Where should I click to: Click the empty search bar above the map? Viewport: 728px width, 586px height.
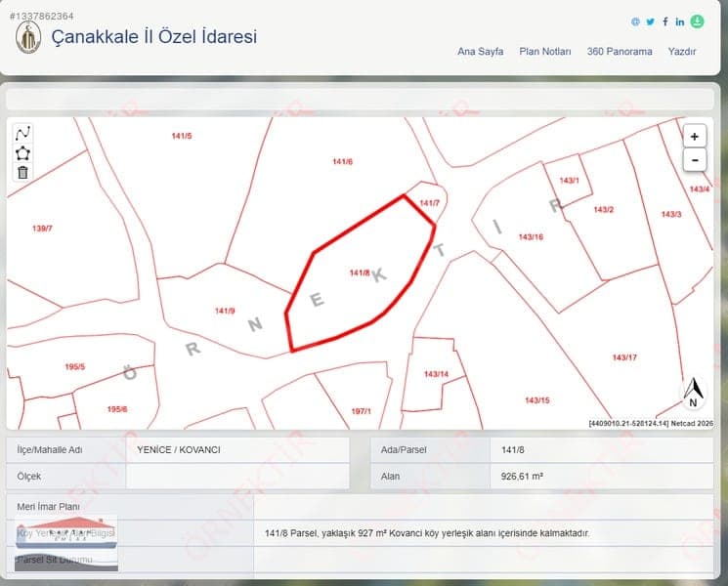[x=360, y=99]
